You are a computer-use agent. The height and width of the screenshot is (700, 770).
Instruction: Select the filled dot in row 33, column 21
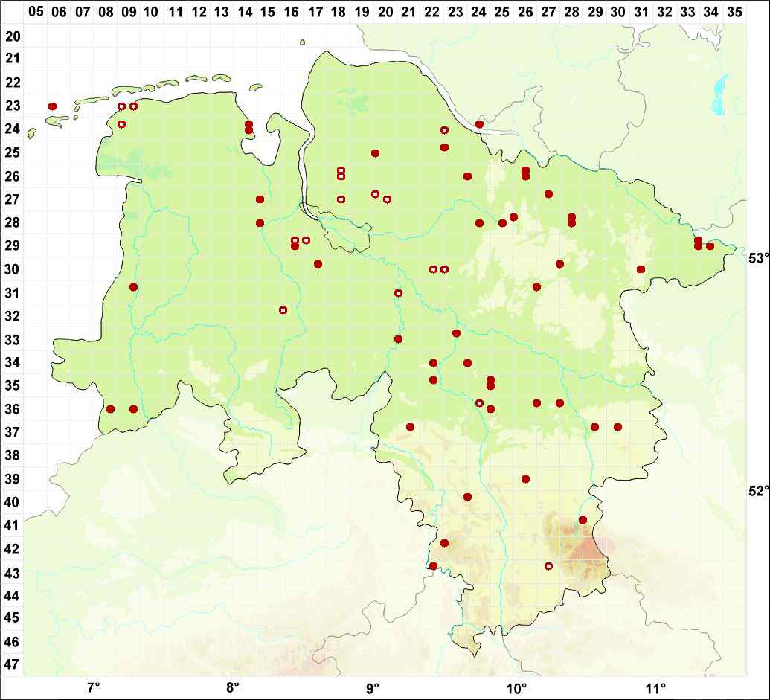[398, 339]
